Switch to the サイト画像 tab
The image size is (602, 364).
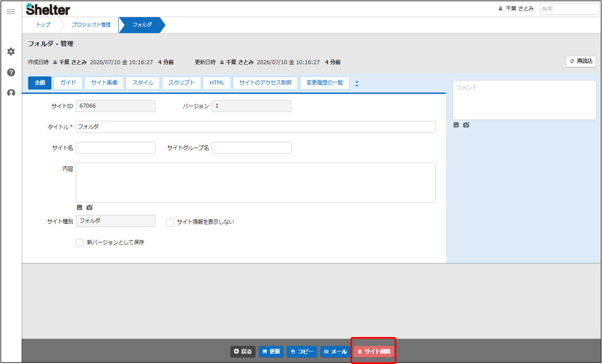pos(104,83)
